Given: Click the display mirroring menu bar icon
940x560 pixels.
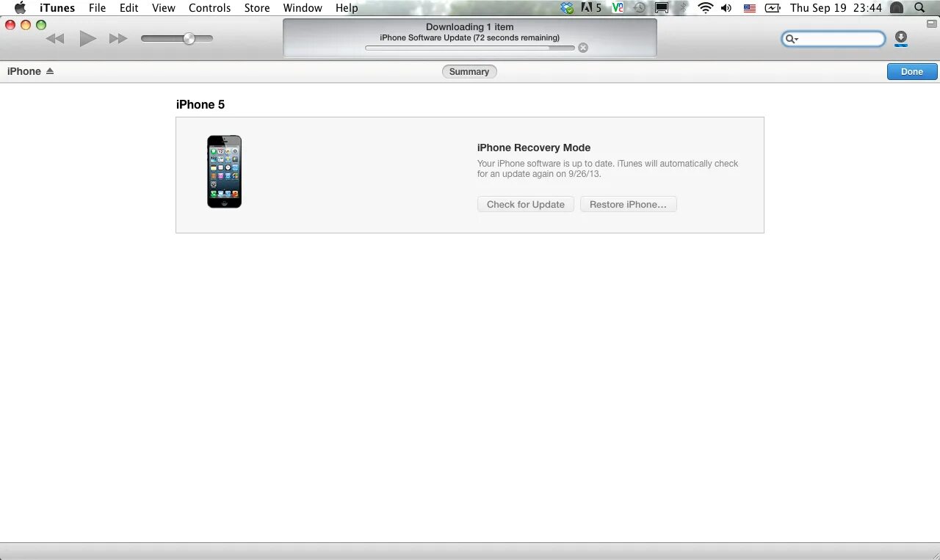Looking at the screenshot, I should click(662, 7).
